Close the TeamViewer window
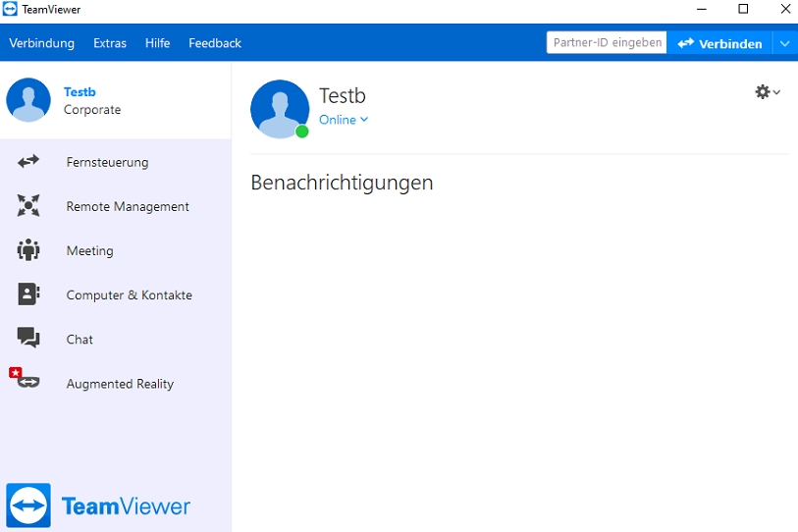 (785, 9)
